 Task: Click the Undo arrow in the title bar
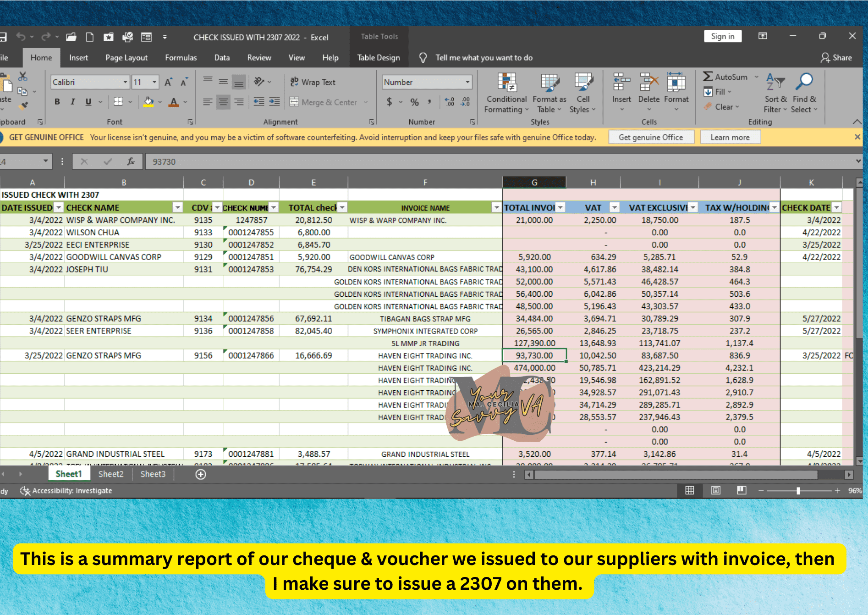pyautogui.click(x=21, y=37)
